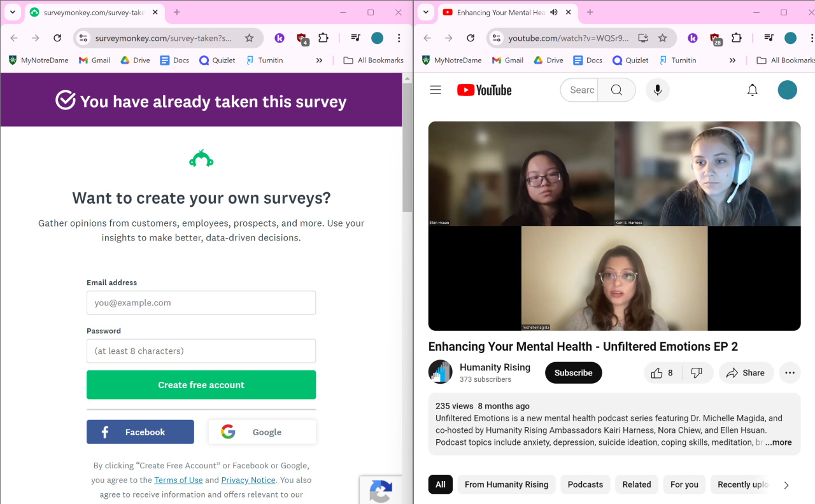Select the Podcasts filter chip
This screenshot has height=504, width=815.
586,484
